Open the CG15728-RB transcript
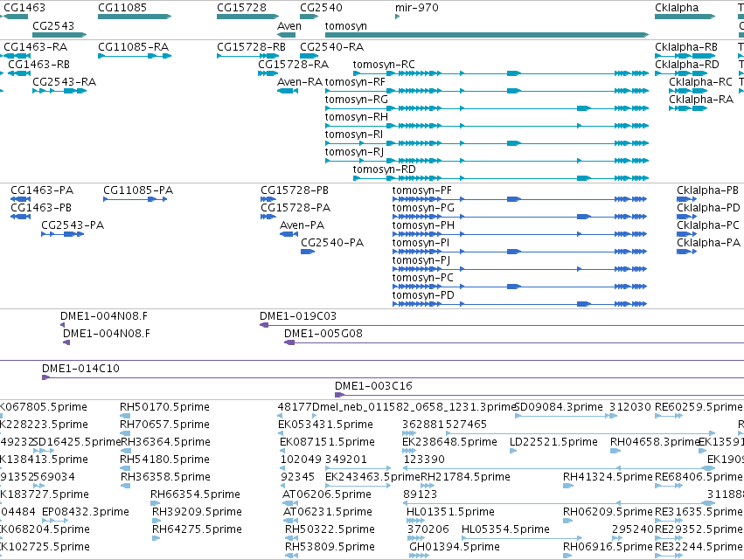This screenshot has width=744, height=560. pos(251,47)
